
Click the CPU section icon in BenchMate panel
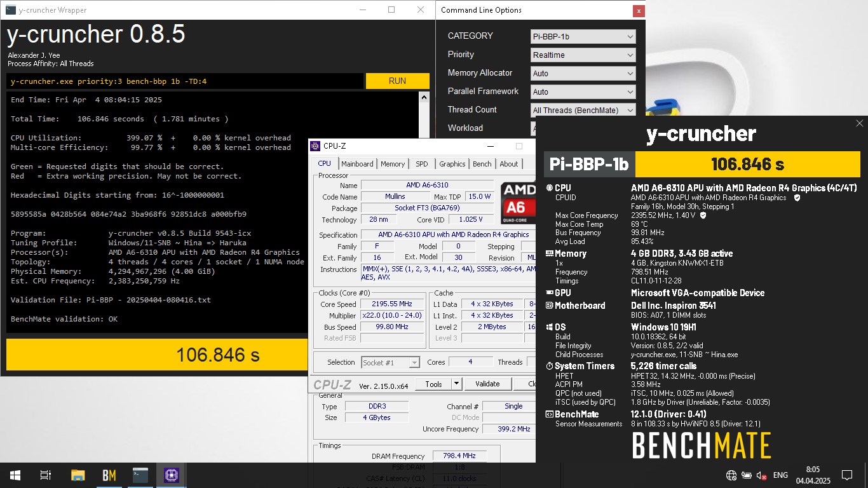tap(550, 188)
